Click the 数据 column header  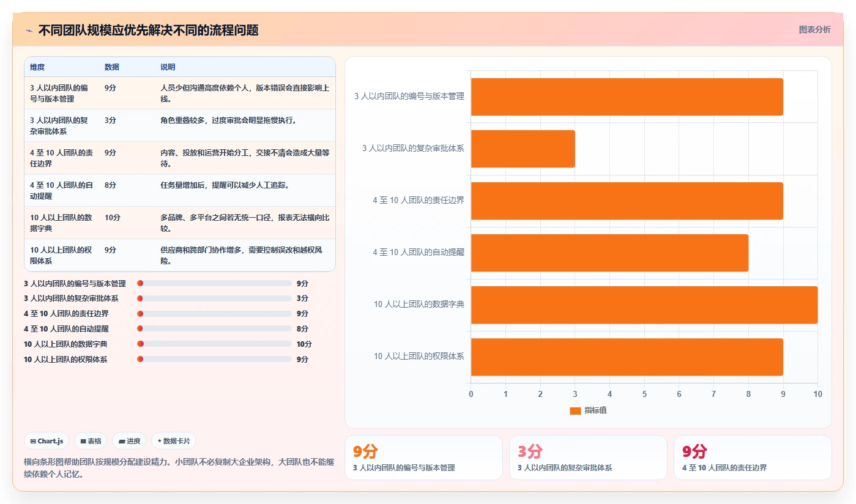point(112,67)
